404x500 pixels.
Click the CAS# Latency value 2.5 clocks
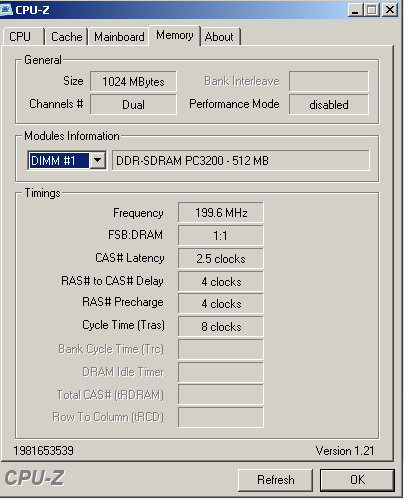click(221, 259)
